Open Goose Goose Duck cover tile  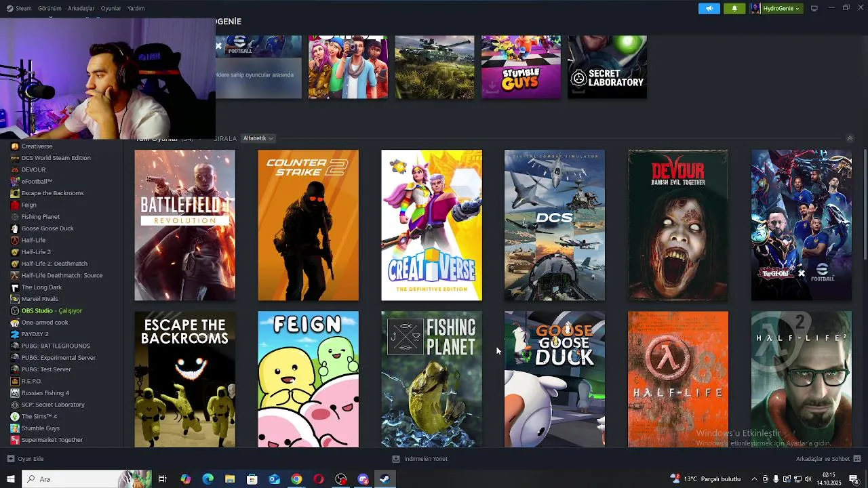(555, 380)
